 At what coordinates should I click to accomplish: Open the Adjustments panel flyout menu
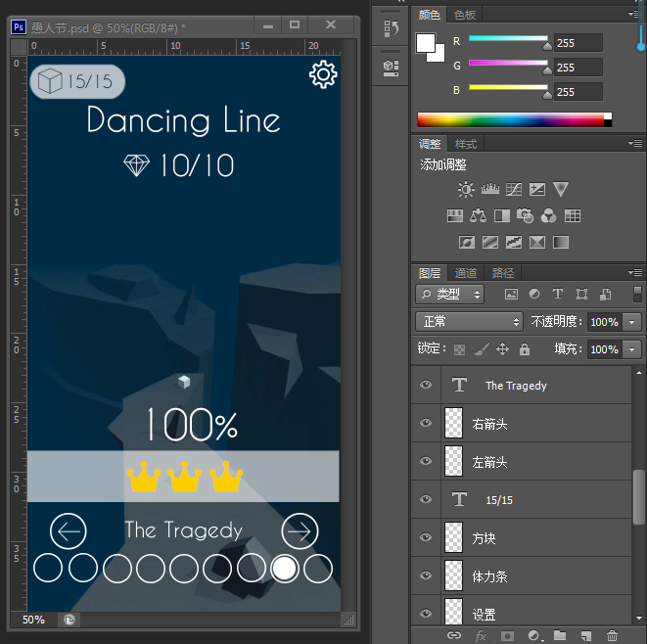[635, 143]
